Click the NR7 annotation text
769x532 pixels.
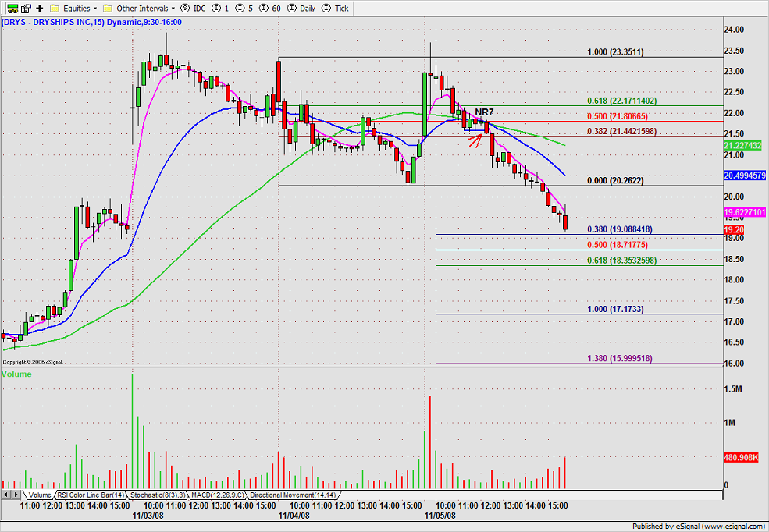[484, 112]
